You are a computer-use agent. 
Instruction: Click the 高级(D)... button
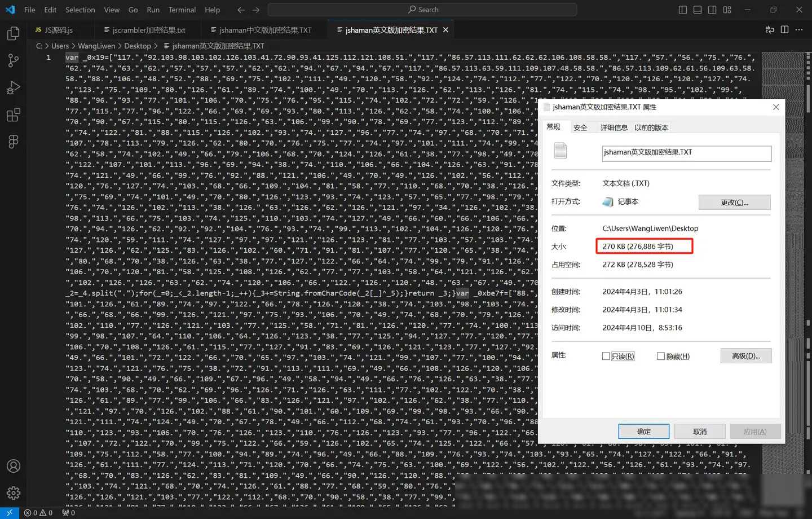745,355
